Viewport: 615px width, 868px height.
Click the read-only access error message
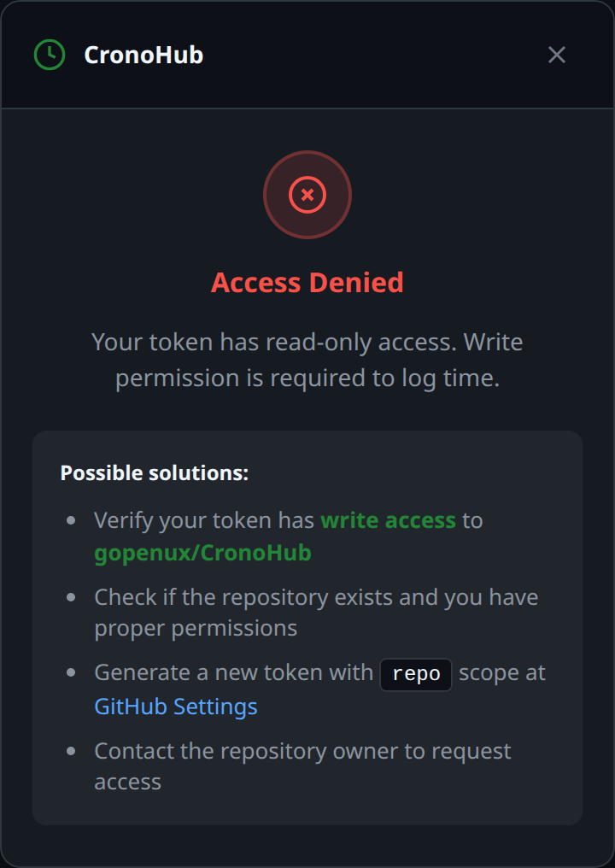[x=307, y=360]
